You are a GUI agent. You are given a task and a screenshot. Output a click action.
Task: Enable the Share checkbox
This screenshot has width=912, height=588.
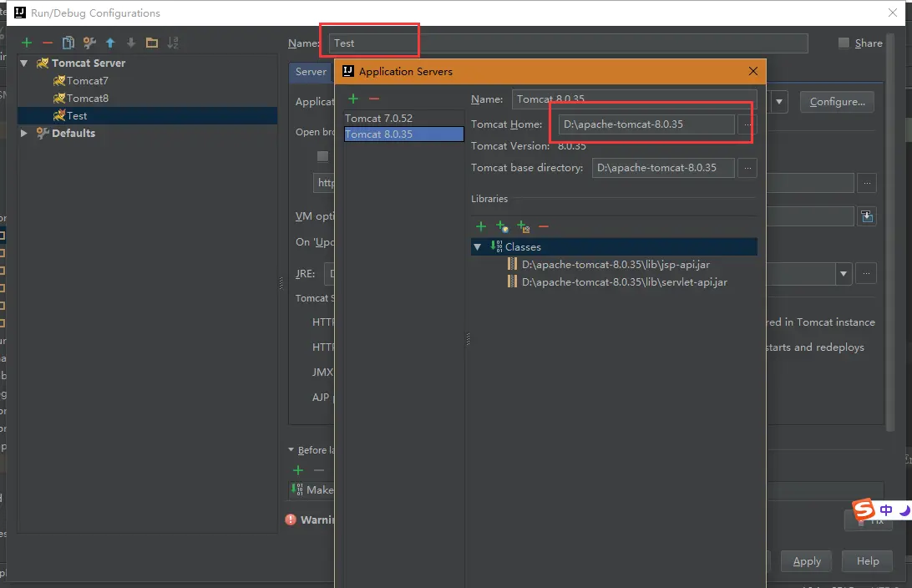pyautogui.click(x=844, y=43)
